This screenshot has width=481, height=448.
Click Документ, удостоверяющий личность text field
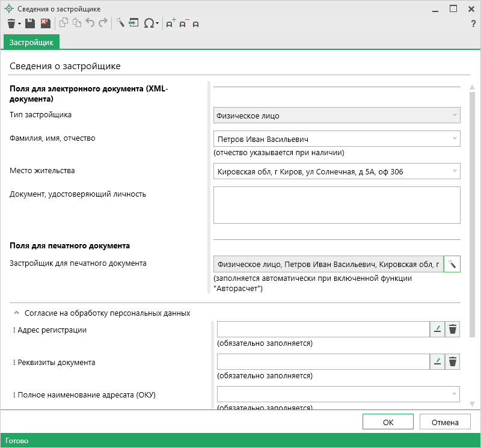[x=337, y=204]
